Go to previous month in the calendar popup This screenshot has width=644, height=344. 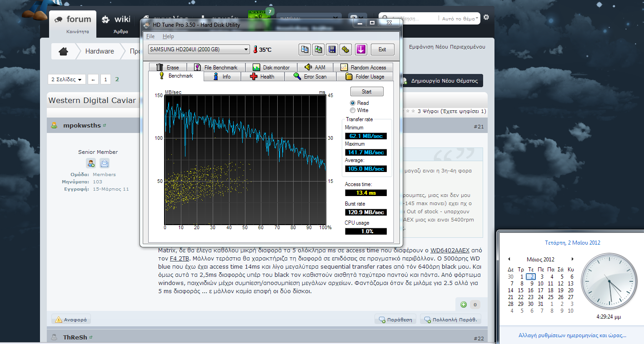point(509,260)
